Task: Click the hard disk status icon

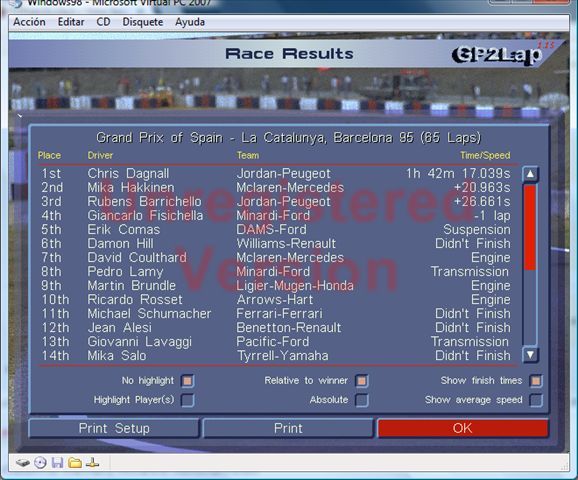Action: (x=23, y=462)
